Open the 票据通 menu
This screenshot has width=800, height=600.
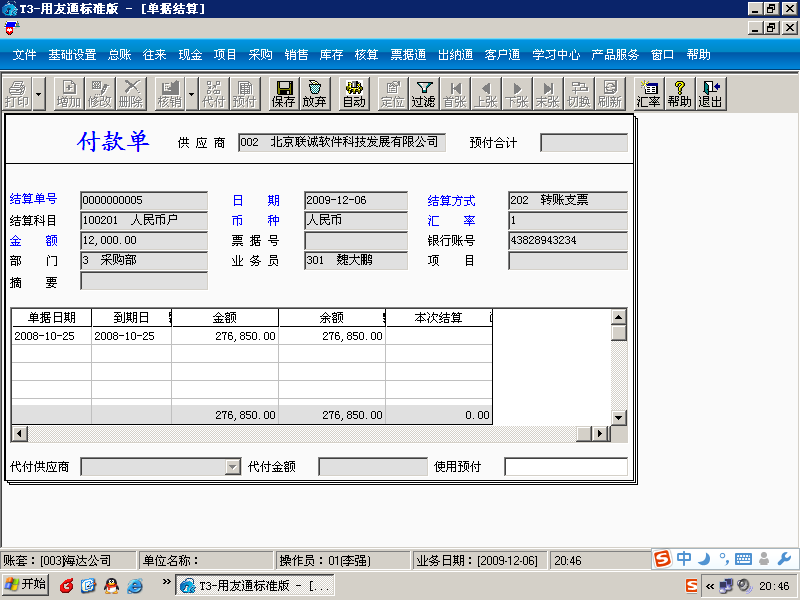[408, 55]
